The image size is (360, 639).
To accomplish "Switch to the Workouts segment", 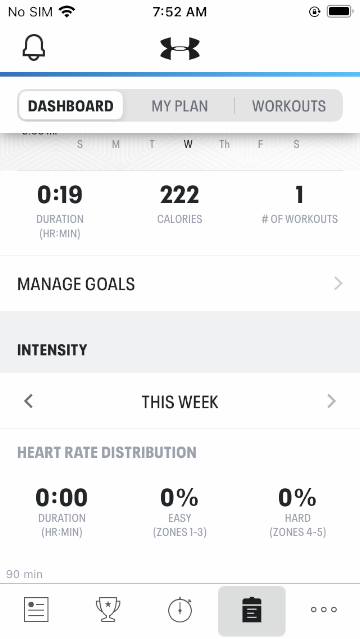I will pyautogui.click(x=289, y=106).
